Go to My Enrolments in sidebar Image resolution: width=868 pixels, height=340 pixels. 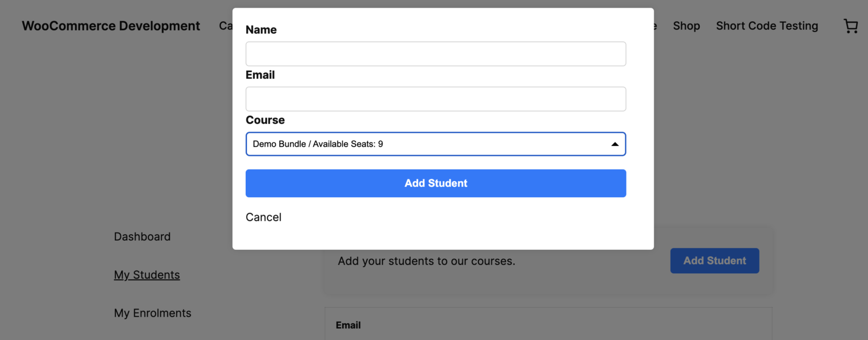click(152, 313)
